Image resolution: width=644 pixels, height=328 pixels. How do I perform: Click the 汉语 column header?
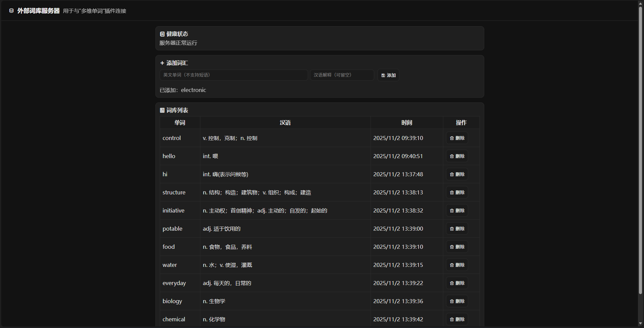click(285, 123)
